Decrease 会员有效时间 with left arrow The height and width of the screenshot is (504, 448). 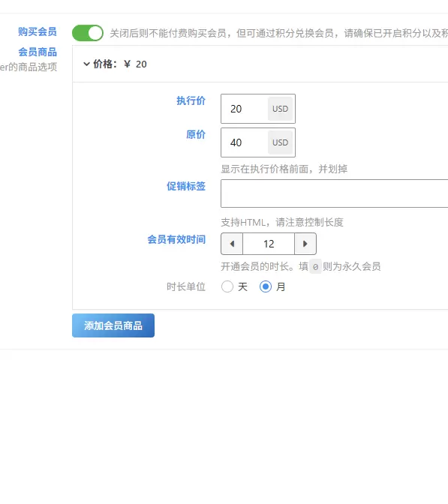(x=232, y=244)
